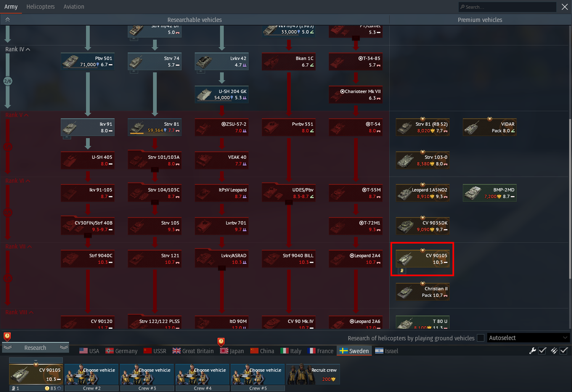Select the France flag nation tab

320,351
